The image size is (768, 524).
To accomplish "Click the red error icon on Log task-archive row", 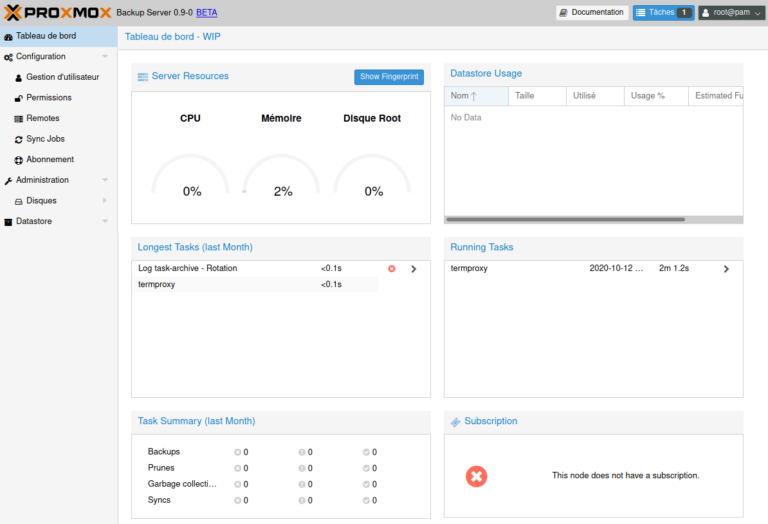I will [x=391, y=269].
